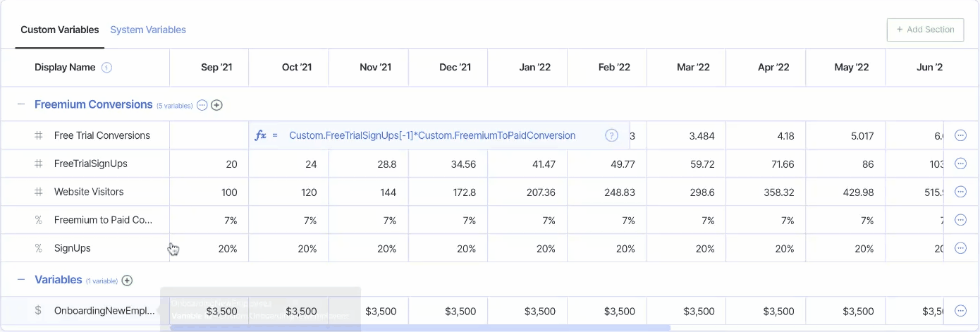Switch to the System Variables tab
Screen dimensions: 980x332
click(x=148, y=30)
